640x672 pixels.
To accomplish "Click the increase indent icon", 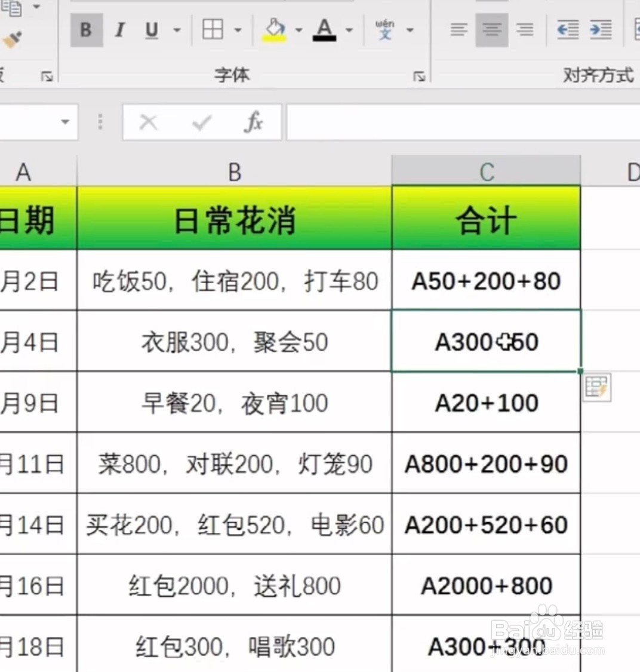I will 601,30.
